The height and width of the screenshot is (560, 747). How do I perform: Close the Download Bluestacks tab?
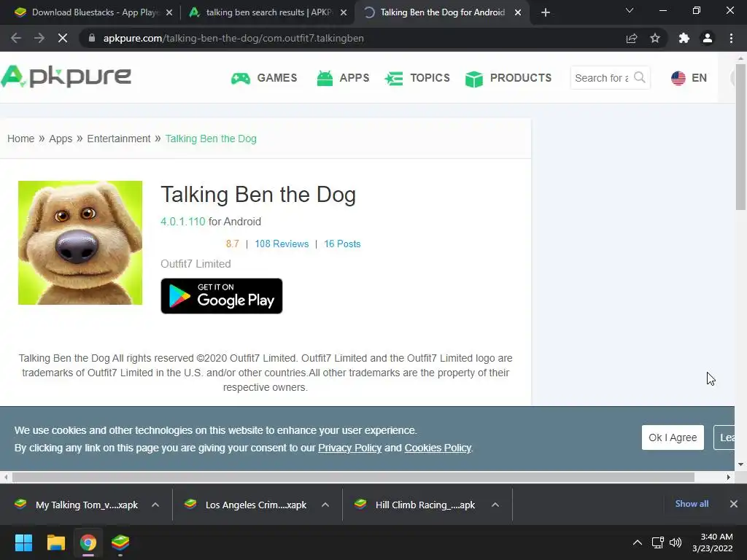[x=169, y=12]
